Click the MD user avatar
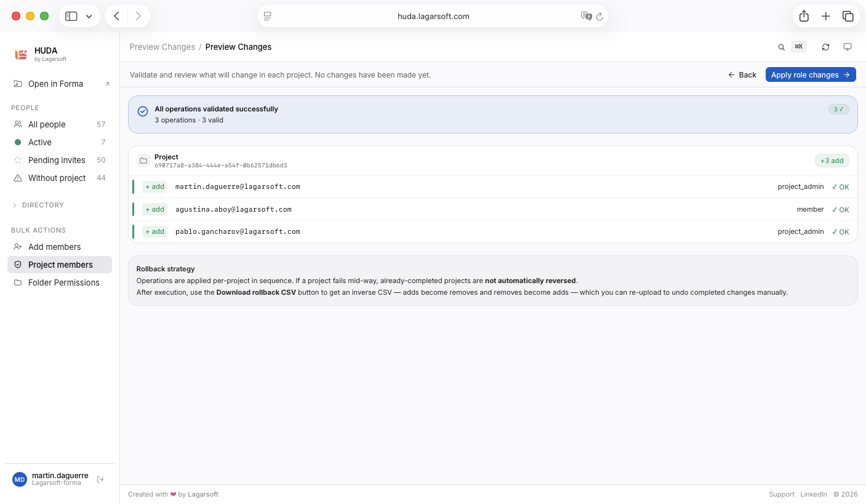Viewport: 866px width, 504px height. click(x=20, y=479)
